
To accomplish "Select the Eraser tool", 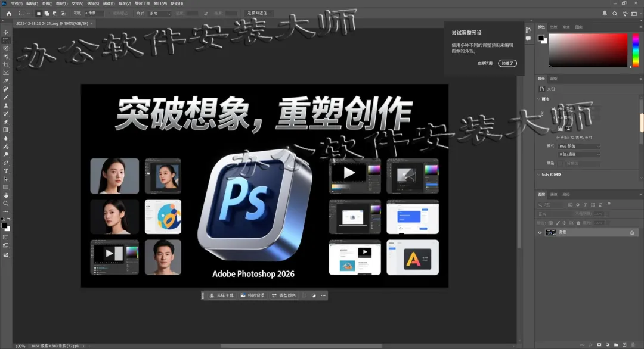I will coord(6,122).
